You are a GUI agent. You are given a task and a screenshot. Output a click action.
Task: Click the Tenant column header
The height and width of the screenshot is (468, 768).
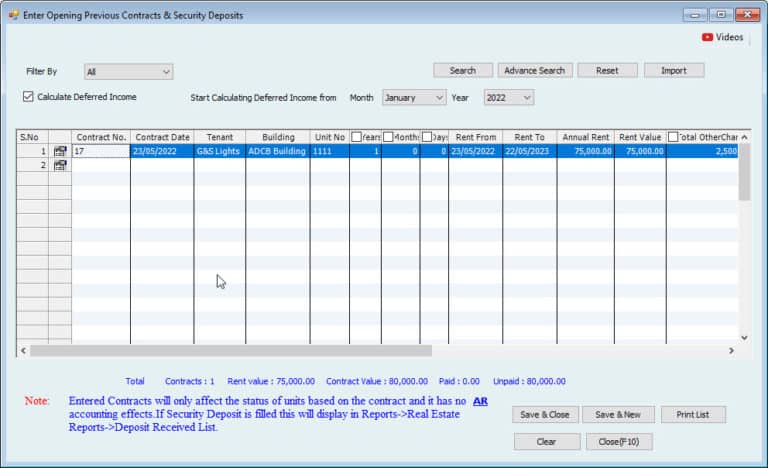pyautogui.click(x=219, y=136)
